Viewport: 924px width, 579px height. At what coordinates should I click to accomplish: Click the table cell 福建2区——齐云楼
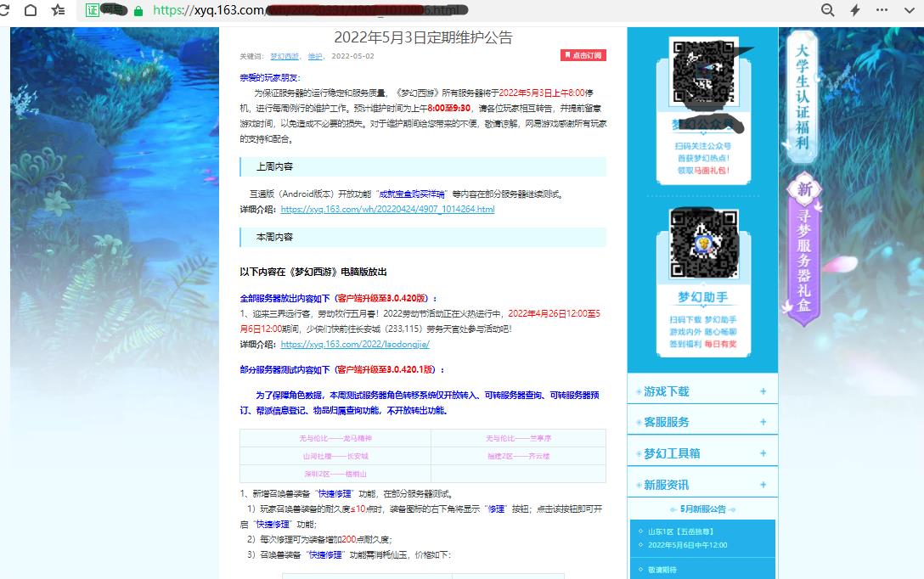click(x=519, y=456)
